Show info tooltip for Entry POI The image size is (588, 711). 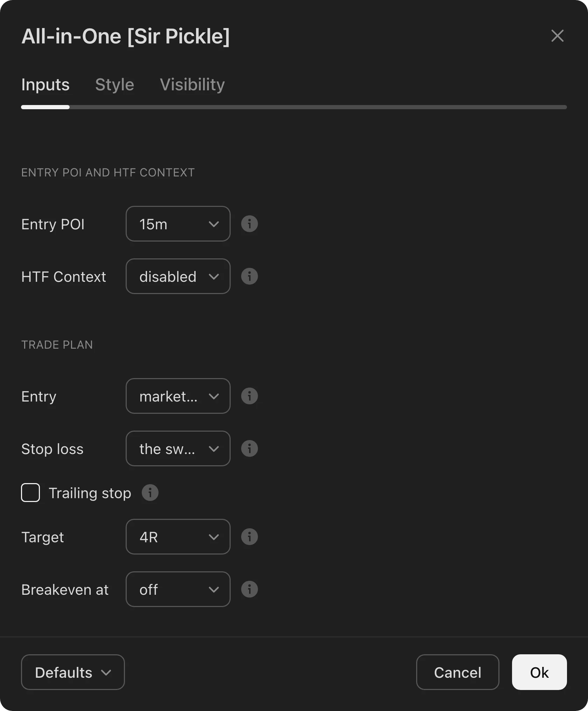point(249,224)
